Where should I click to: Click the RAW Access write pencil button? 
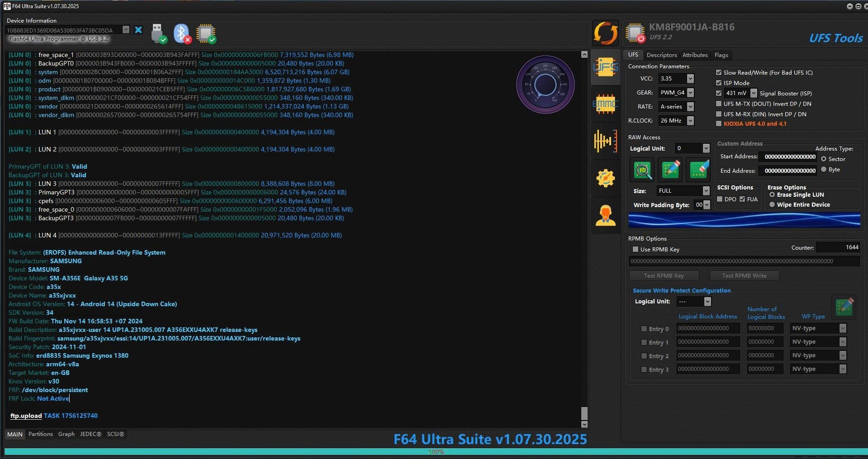(671, 170)
